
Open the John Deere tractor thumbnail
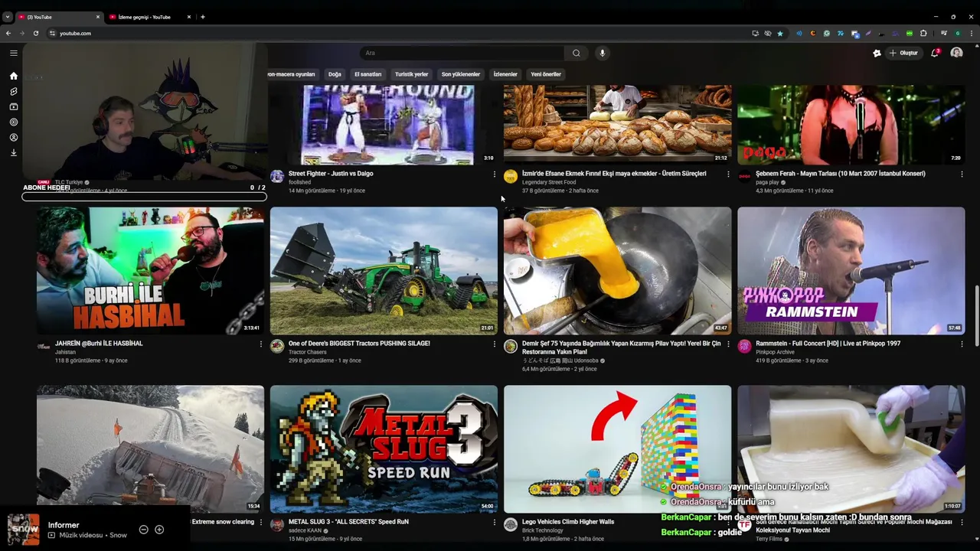click(x=384, y=271)
